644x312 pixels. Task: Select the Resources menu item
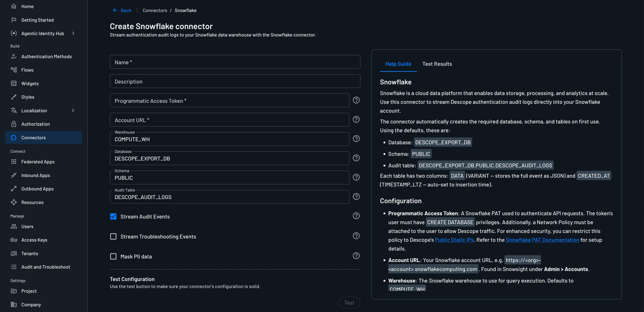click(x=44, y=202)
